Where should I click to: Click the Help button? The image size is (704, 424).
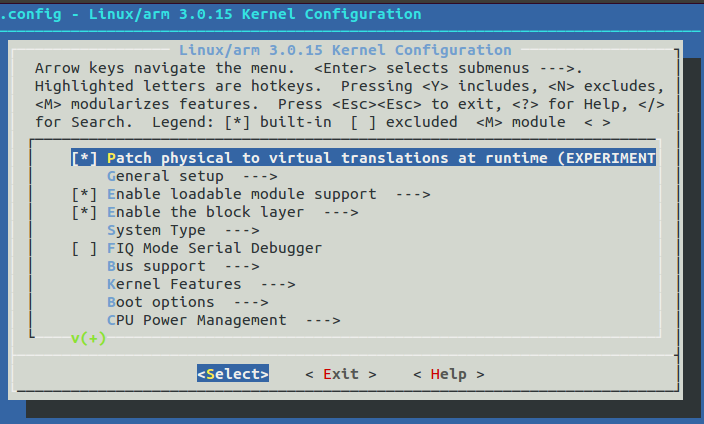click(x=449, y=374)
